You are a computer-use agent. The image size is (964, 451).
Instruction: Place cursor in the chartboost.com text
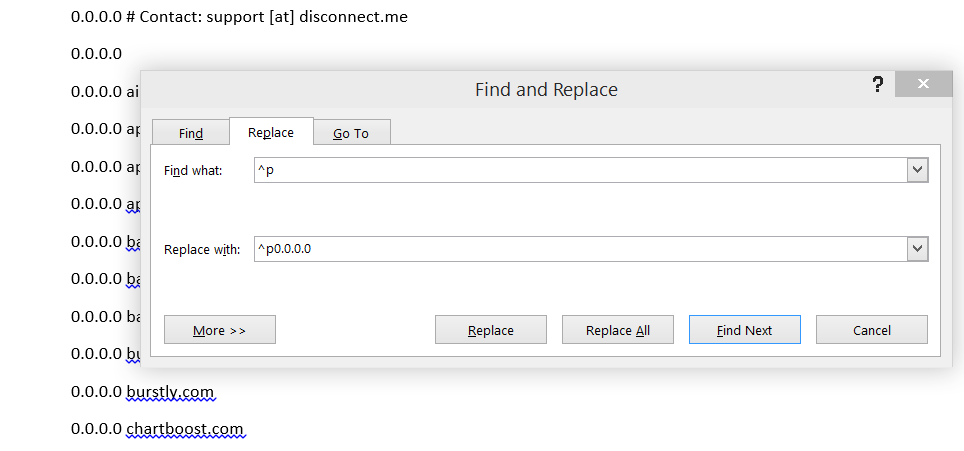pyautogui.click(x=184, y=429)
